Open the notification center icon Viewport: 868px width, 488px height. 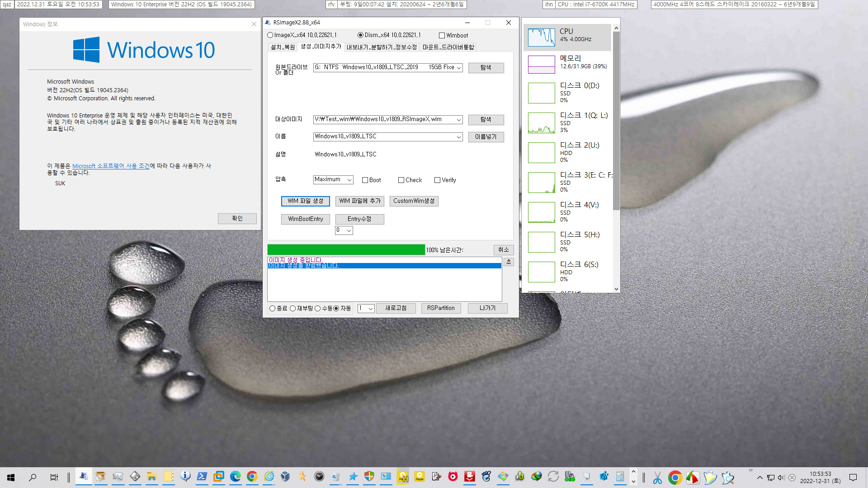click(x=853, y=478)
